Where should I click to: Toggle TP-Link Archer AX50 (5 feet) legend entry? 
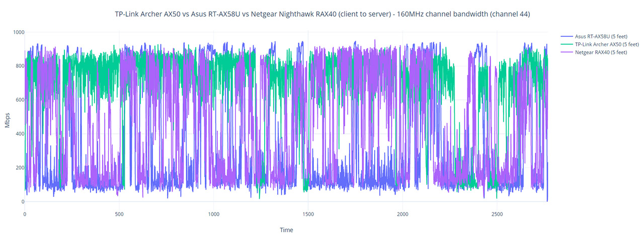point(600,44)
